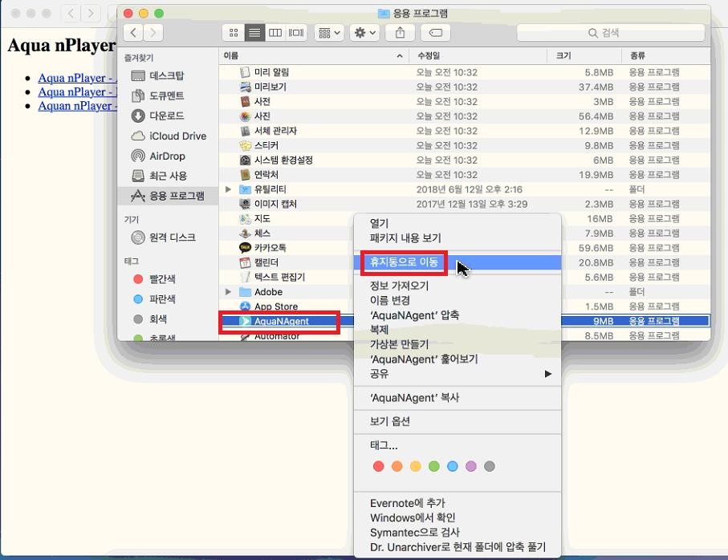Viewport: 728px width, 560px height.
Task: Select the 사진 app icon
Action: pyautogui.click(x=245, y=116)
